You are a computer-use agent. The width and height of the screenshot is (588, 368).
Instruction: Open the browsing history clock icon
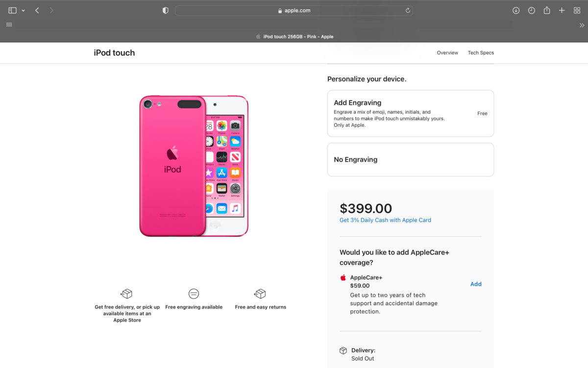point(532,10)
